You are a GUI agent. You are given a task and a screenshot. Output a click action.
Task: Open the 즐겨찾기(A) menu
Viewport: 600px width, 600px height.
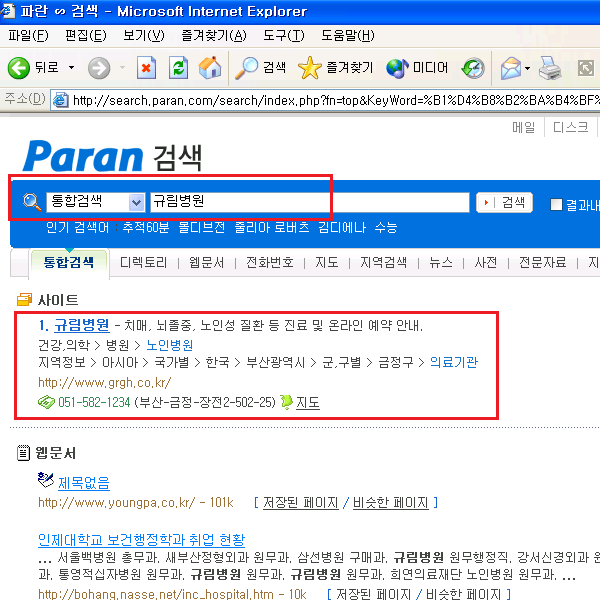pyautogui.click(x=214, y=36)
